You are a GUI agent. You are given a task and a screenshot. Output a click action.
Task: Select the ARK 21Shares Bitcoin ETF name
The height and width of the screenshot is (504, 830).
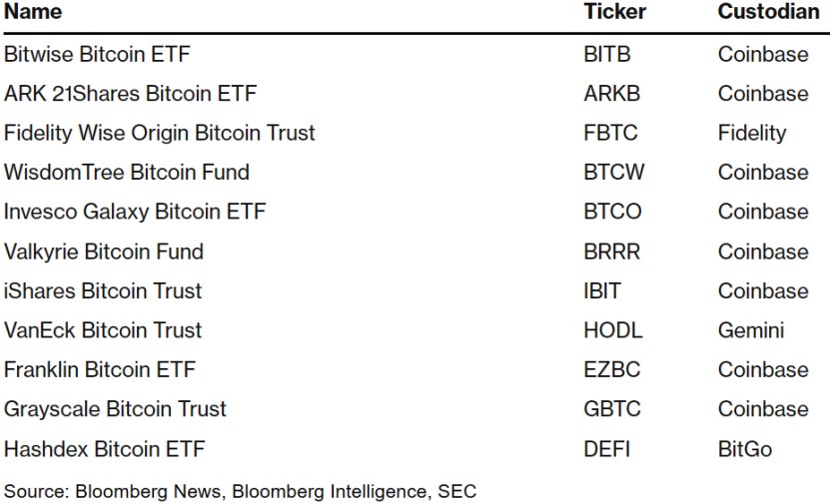pyautogui.click(x=130, y=94)
